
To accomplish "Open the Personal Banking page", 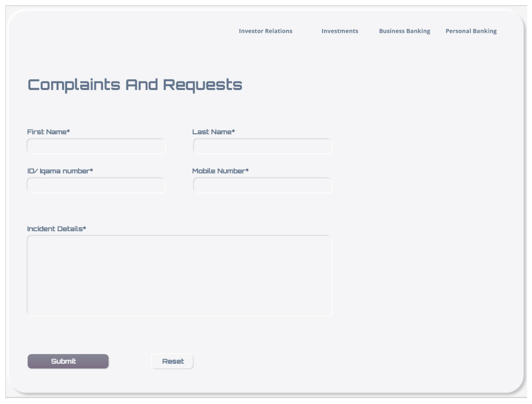I will tap(471, 31).
